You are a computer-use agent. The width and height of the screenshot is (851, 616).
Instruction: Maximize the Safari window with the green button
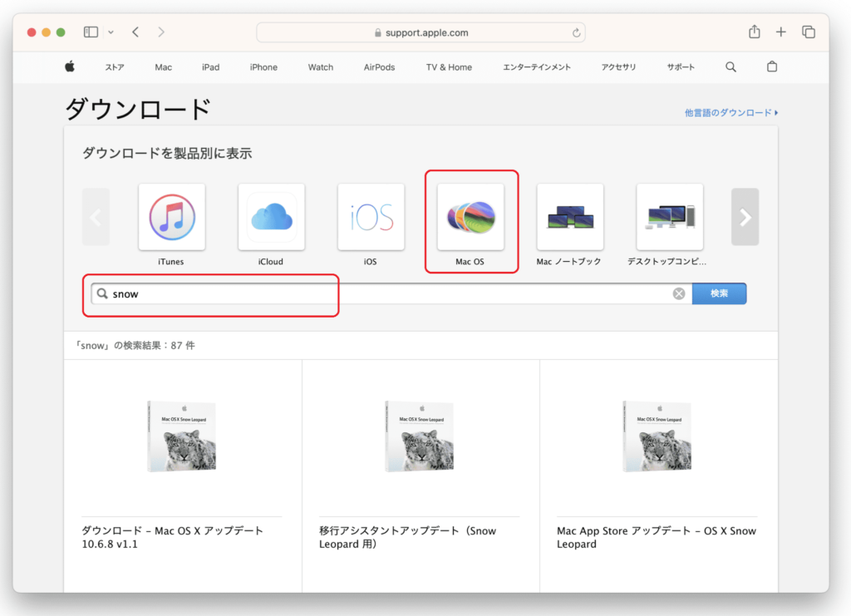click(x=61, y=32)
